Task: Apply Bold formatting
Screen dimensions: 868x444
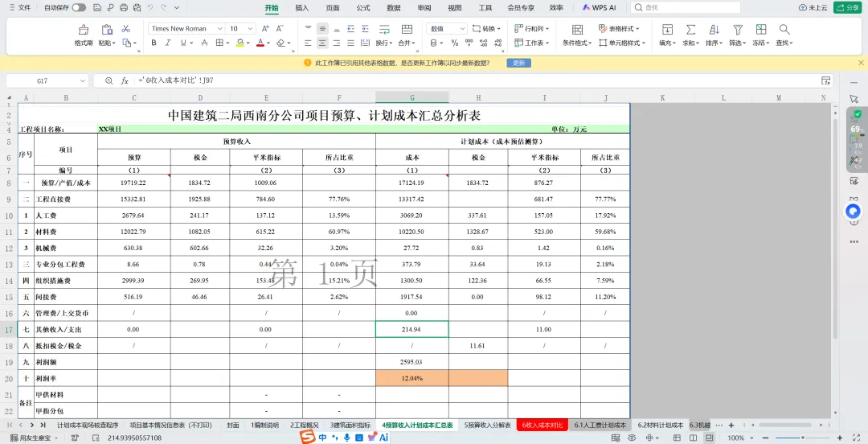Action: [x=154, y=43]
